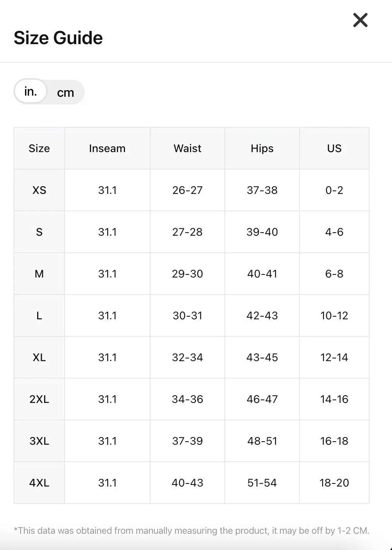Click the 12-14 US size cell
The height and width of the screenshot is (550, 392).
click(x=334, y=357)
